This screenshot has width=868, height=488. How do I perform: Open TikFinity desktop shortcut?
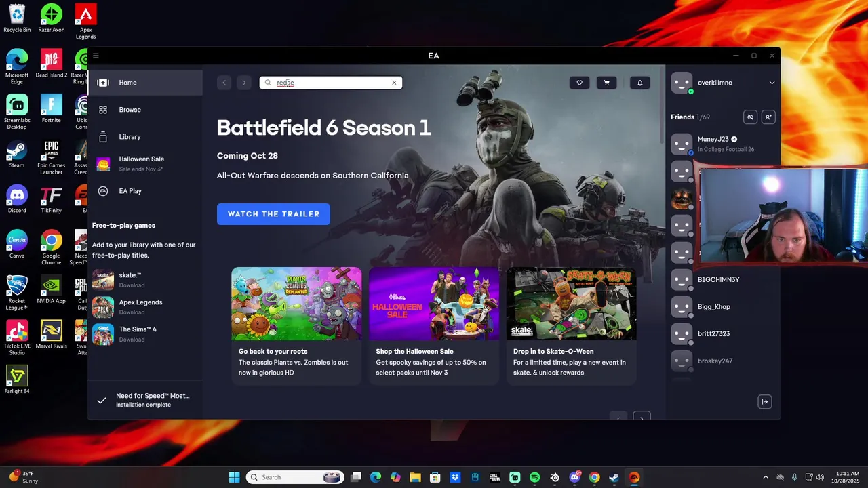[52, 199]
